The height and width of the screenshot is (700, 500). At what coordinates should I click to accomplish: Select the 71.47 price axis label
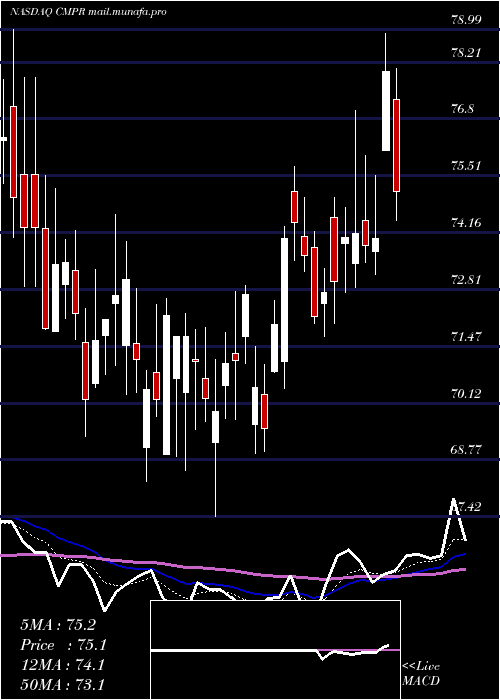[466, 336]
